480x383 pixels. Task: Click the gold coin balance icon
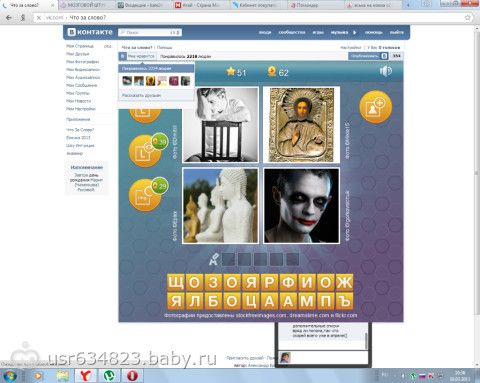272,72
